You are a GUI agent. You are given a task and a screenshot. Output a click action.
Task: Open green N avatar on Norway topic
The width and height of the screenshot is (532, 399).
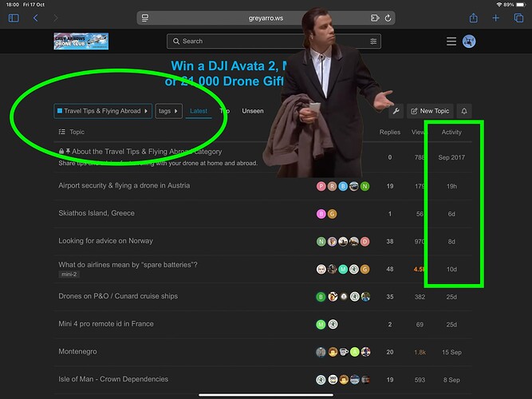(321, 242)
